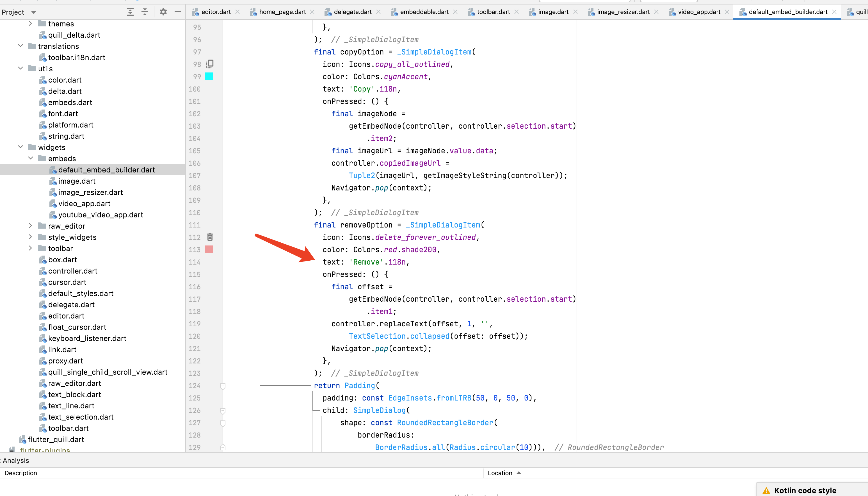Open youtube_video_app.dart in project tree
This screenshot has width=868, height=496.
tap(100, 215)
